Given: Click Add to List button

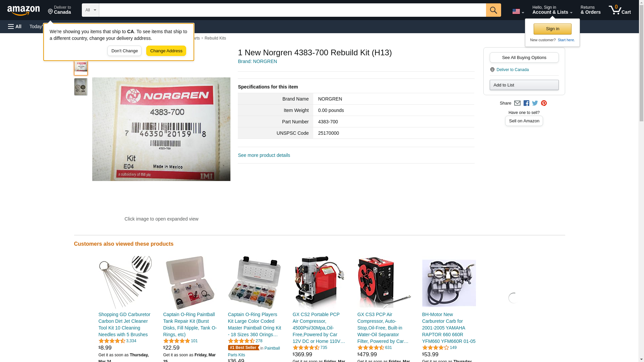Looking at the screenshot, I should tap(524, 85).
